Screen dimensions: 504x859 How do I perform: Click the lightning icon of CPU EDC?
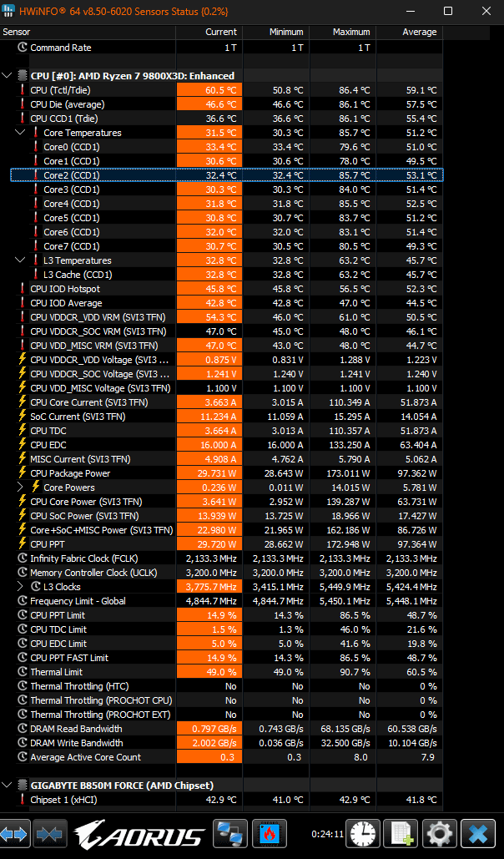23,444
